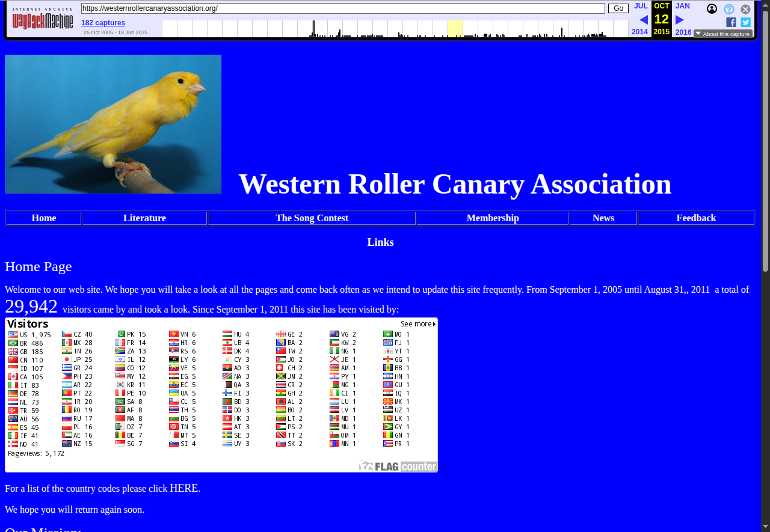
Task: Click the Wayback URL input field
Action: click(343, 8)
